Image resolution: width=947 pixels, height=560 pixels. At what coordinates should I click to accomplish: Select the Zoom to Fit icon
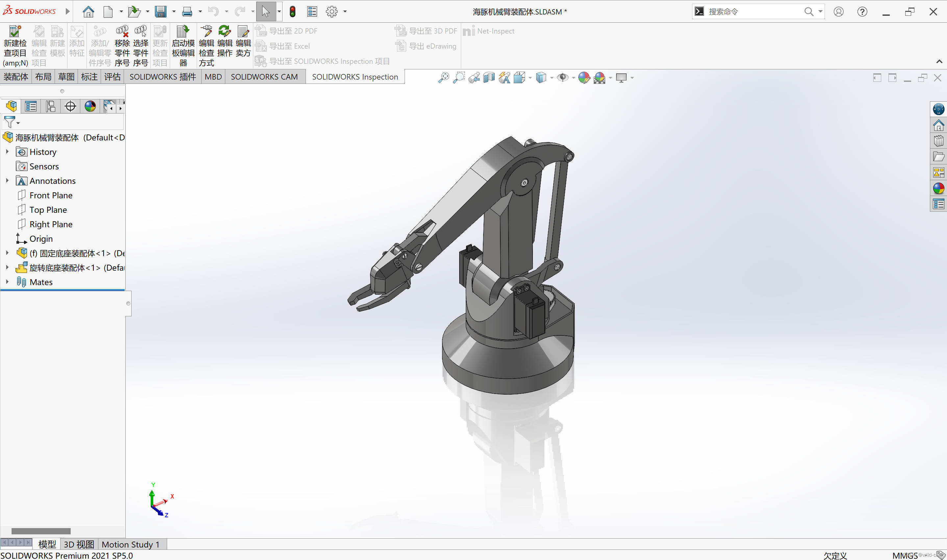[x=444, y=77]
